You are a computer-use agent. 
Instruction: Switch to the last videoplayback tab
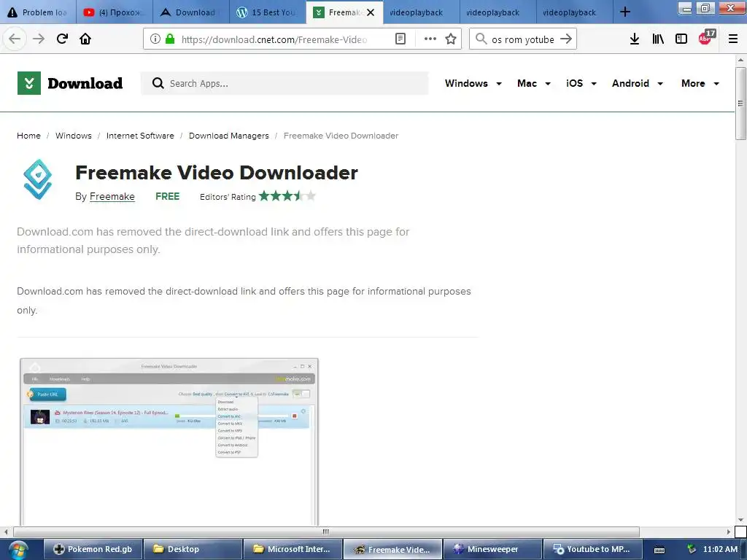pos(574,12)
